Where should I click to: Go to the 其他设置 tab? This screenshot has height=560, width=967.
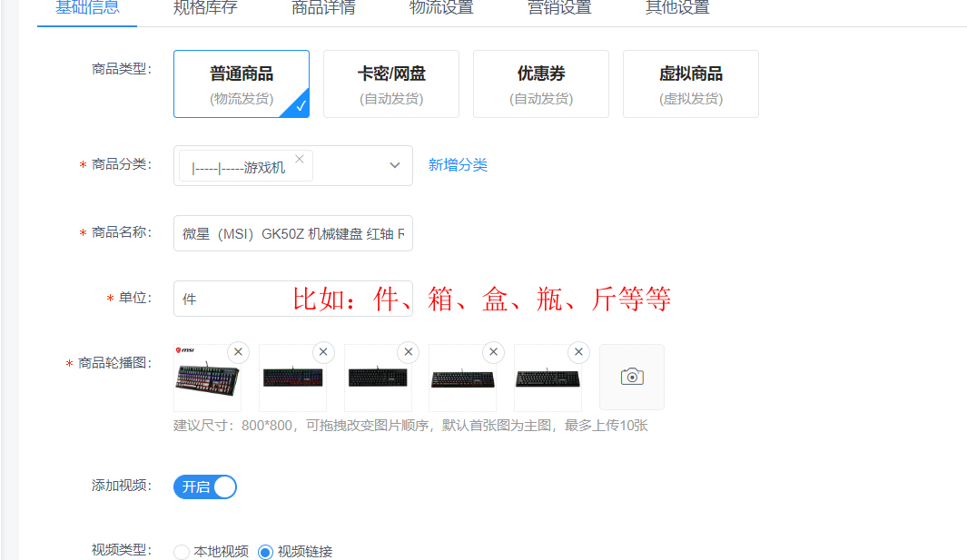677,9
